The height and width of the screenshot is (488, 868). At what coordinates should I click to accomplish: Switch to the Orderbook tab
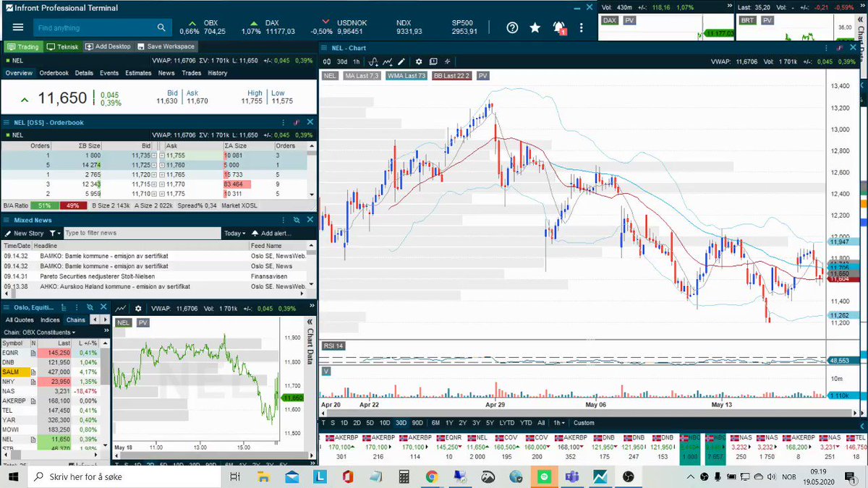pyautogui.click(x=54, y=73)
